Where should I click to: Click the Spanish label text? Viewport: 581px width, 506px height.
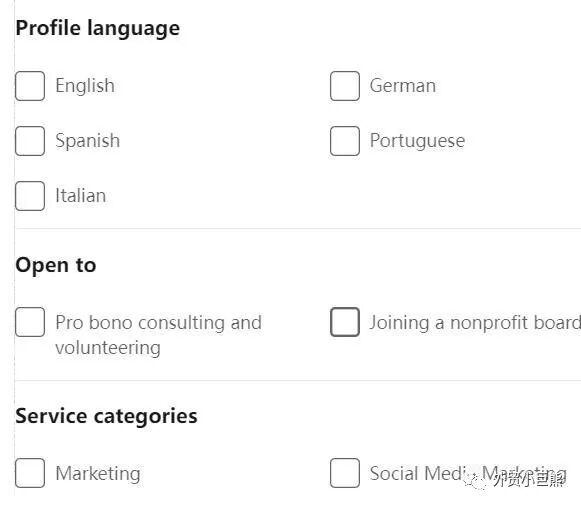click(88, 141)
